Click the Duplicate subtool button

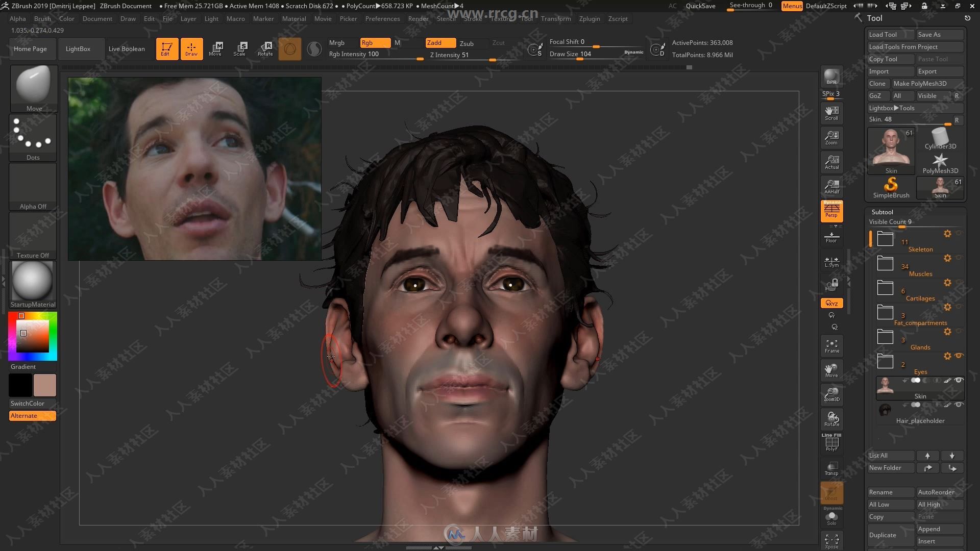click(891, 535)
